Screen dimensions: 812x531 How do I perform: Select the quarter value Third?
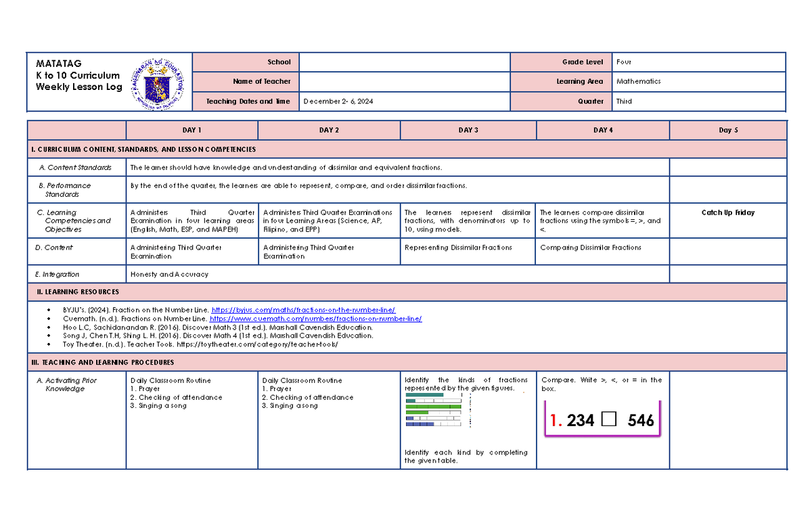point(624,101)
